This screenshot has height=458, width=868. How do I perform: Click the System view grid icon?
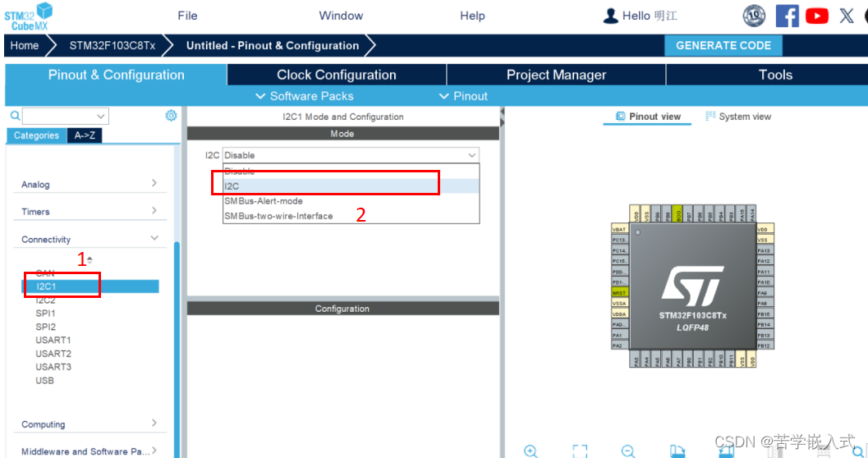tap(710, 117)
